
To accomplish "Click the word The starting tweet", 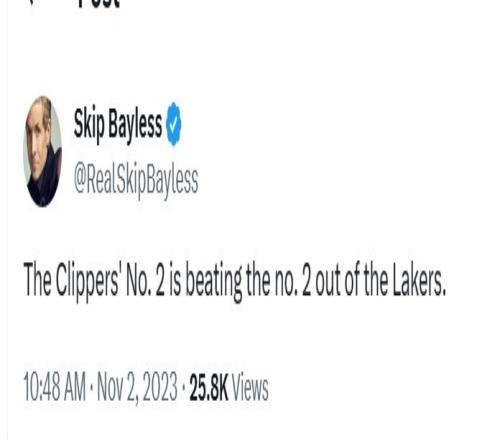I will click(37, 279).
